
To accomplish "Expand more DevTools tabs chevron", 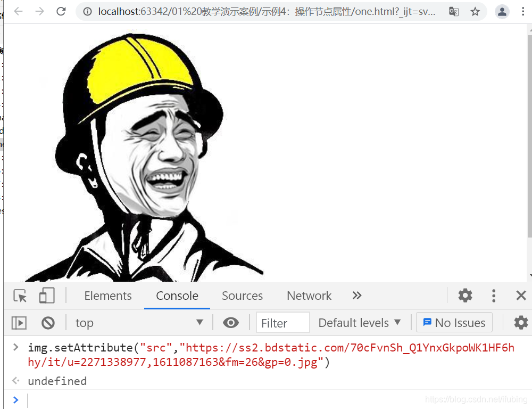I will 356,296.
